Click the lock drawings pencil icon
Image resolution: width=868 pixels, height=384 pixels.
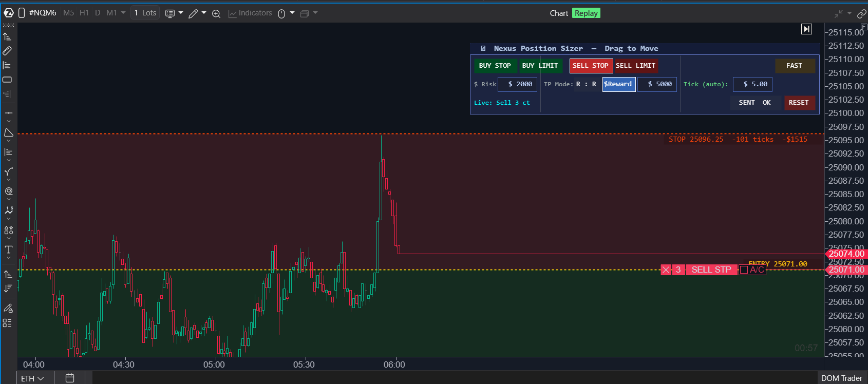8,308
